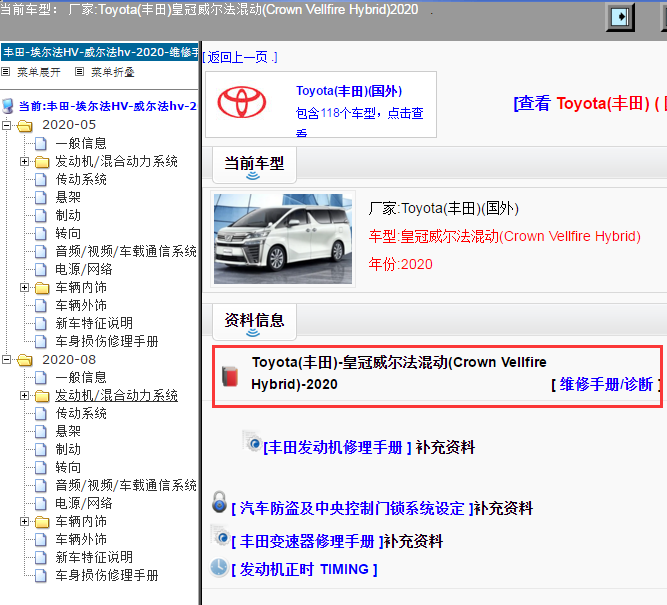This screenshot has height=605, width=667.
Task: Expand 车辆内饰 under 2020-08
Action: click(x=24, y=521)
